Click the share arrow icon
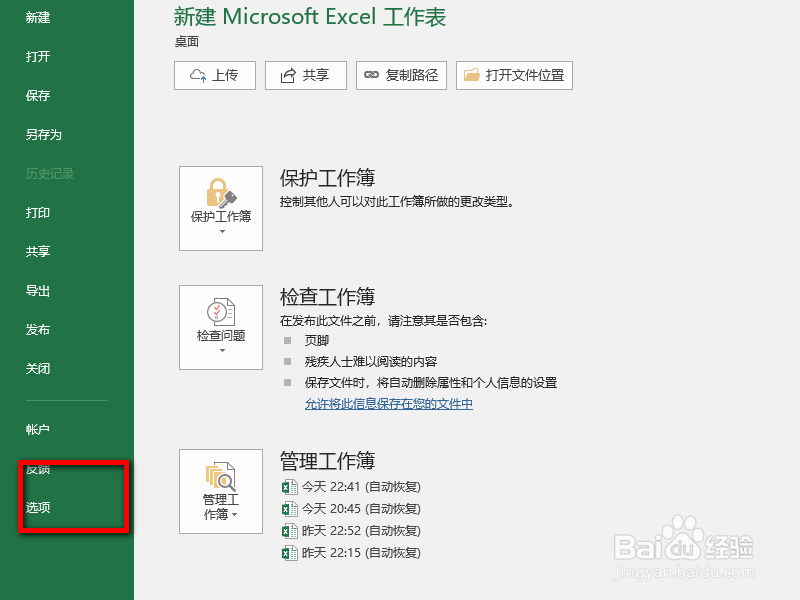The height and width of the screenshot is (600, 800). 288,76
